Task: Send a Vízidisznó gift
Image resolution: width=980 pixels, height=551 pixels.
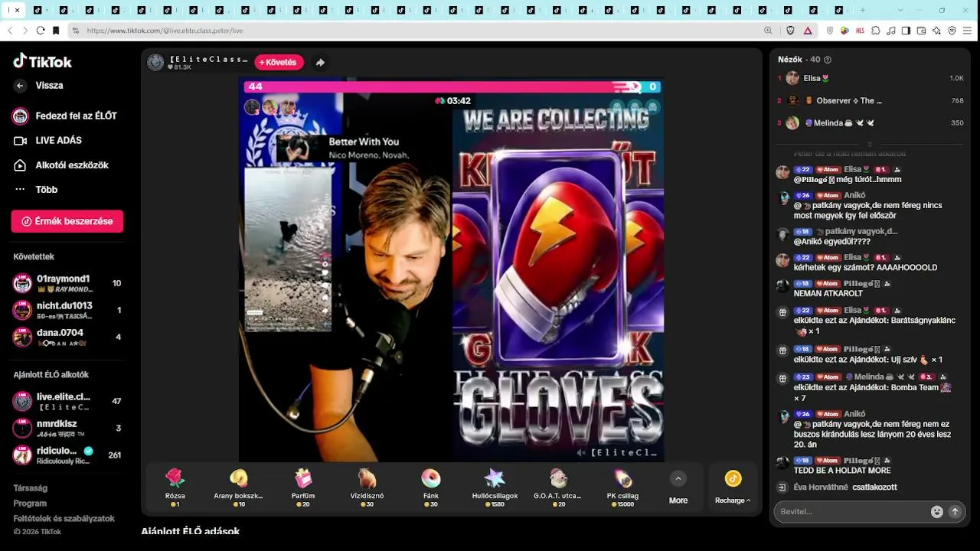Action: (x=367, y=487)
